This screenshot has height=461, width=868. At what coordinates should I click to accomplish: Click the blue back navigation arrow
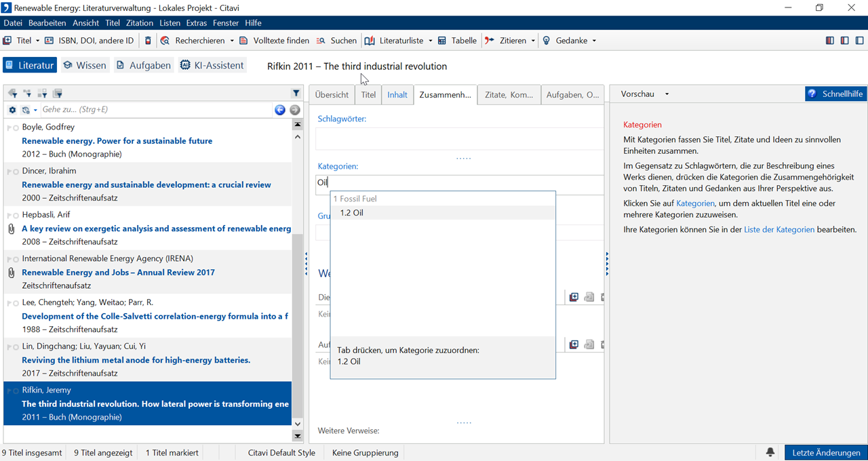[280, 110]
